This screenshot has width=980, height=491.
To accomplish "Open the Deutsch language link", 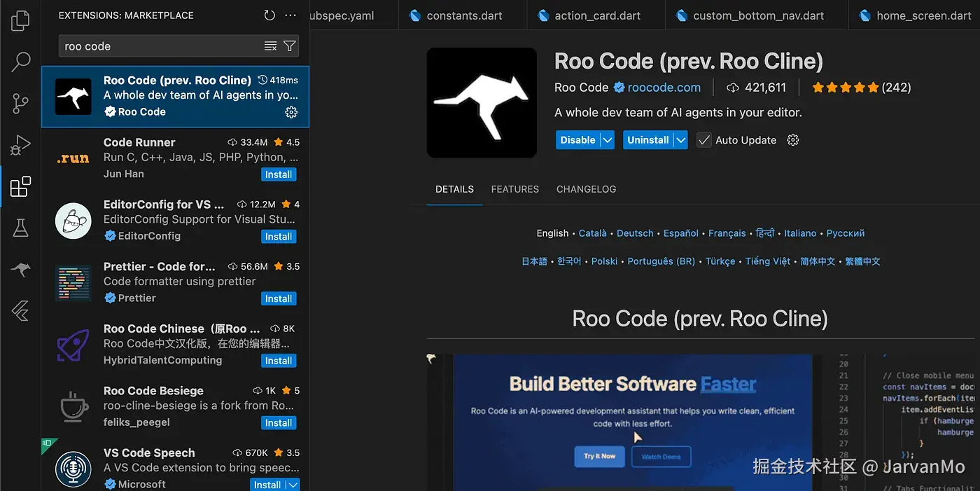I will [x=635, y=233].
